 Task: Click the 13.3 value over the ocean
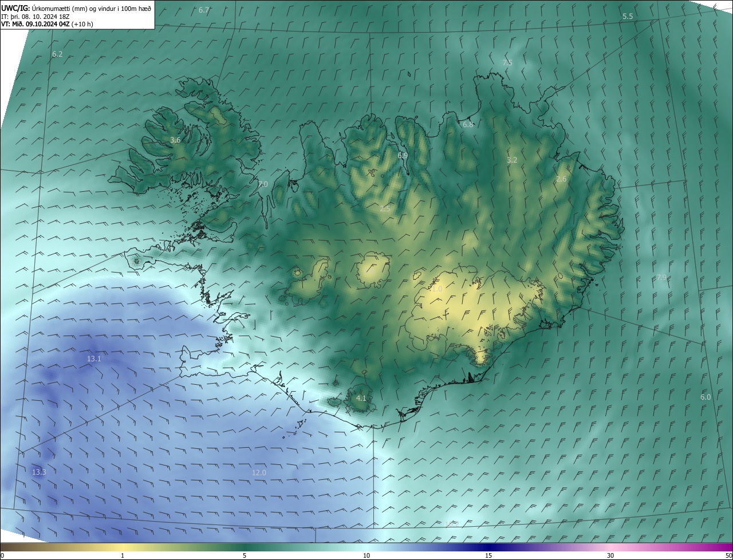coord(39,472)
